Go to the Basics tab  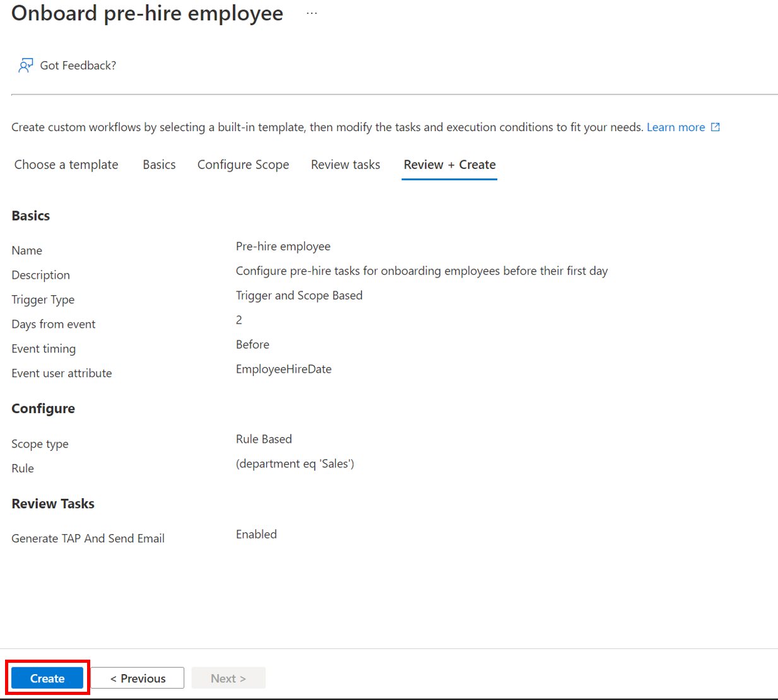coord(159,165)
